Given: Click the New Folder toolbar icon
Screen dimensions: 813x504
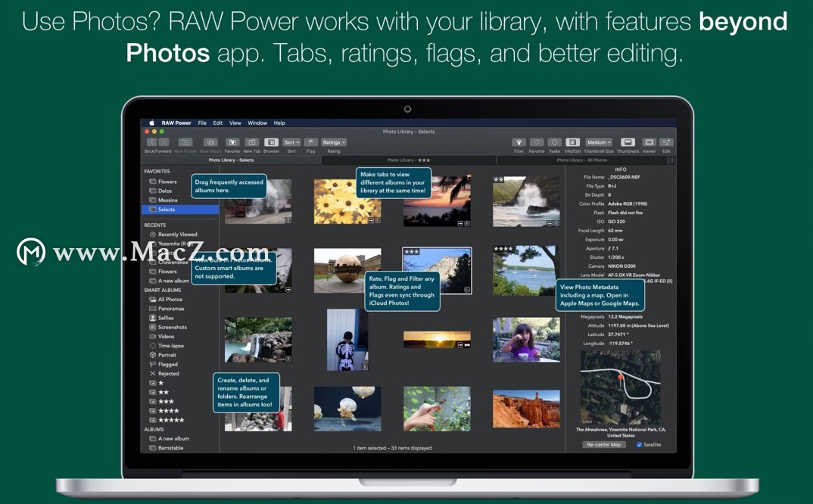Looking at the screenshot, I should click(185, 142).
